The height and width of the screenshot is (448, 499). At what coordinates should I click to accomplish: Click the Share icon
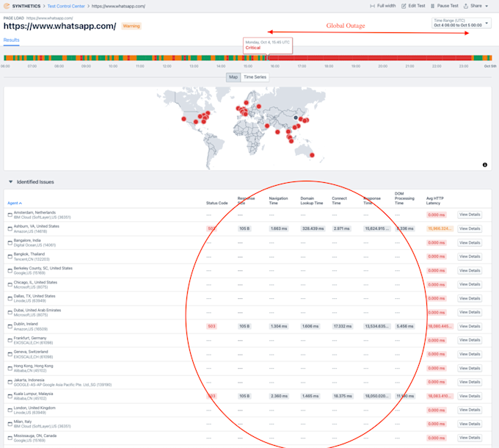click(x=466, y=6)
